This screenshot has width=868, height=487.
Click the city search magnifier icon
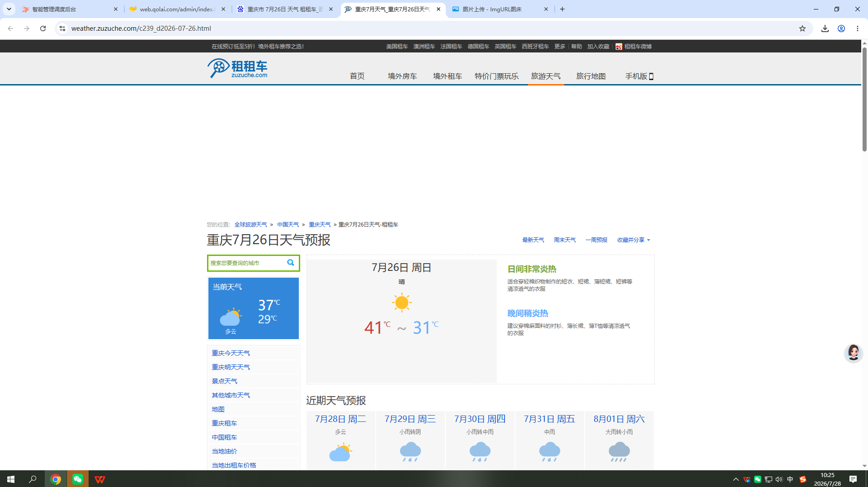tap(291, 263)
